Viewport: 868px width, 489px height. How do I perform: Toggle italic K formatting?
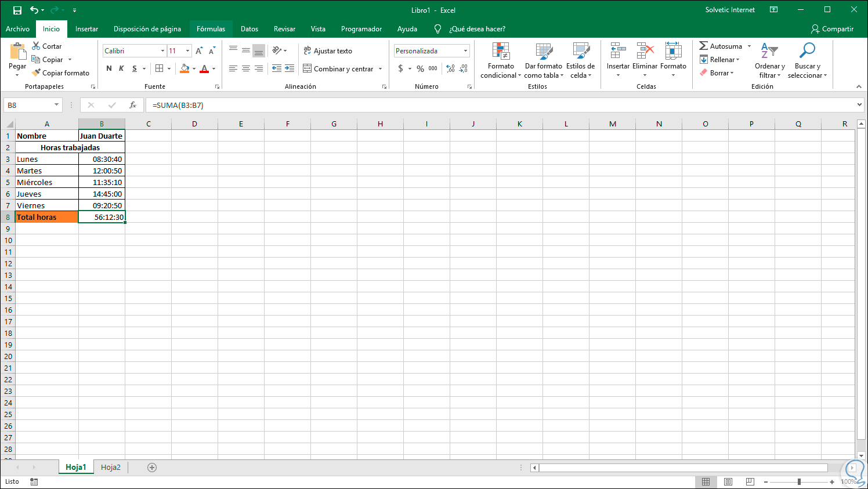(121, 68)
